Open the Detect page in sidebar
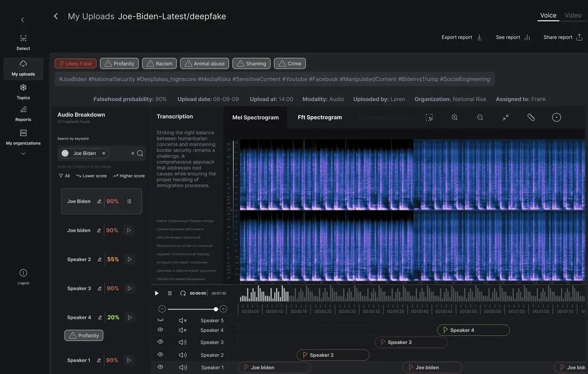This screenshot has height=374, width=588. click(23, 42)
